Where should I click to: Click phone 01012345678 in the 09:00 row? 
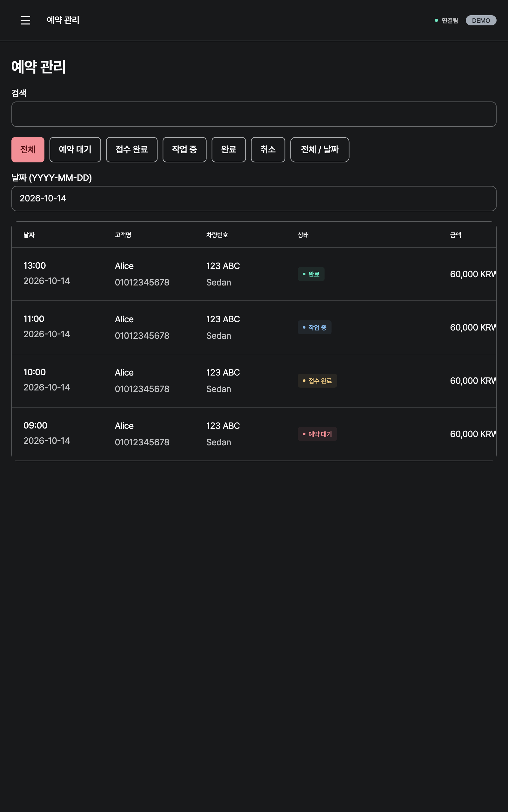[142, 442]
